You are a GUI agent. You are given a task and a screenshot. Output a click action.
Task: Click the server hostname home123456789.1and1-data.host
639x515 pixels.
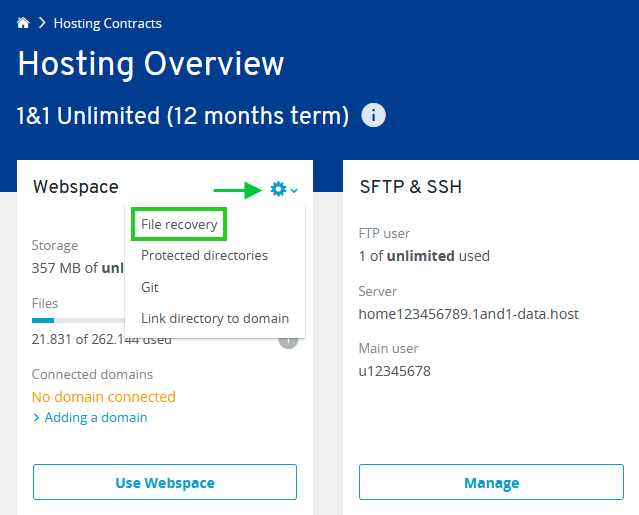pyautogui.click(x=468, y=314)
